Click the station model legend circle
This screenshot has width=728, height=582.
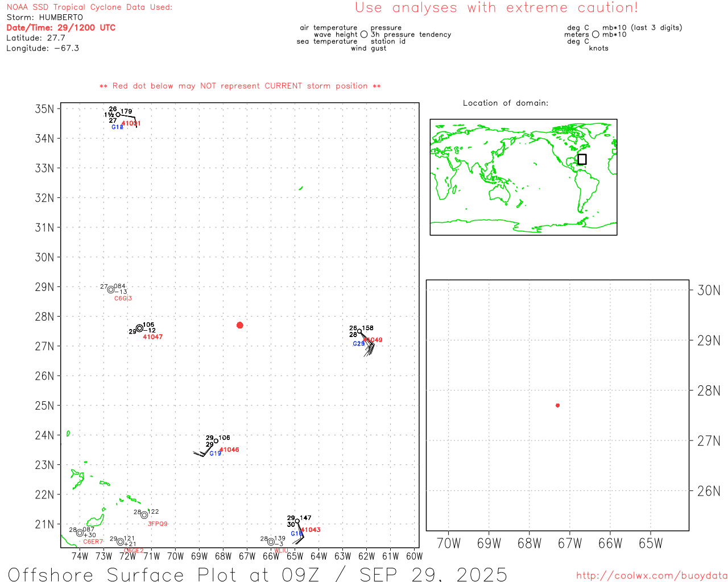(x=364, y=35)
